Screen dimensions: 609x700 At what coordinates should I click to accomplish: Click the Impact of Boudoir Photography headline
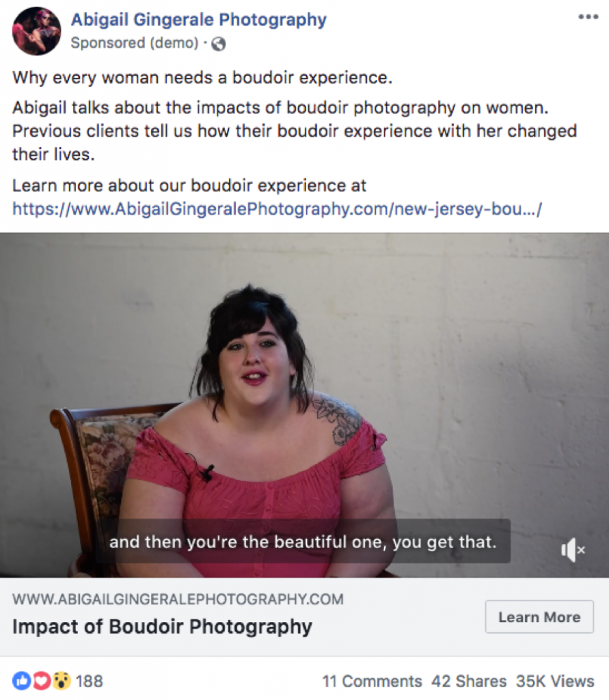click(x=162, y=626)
